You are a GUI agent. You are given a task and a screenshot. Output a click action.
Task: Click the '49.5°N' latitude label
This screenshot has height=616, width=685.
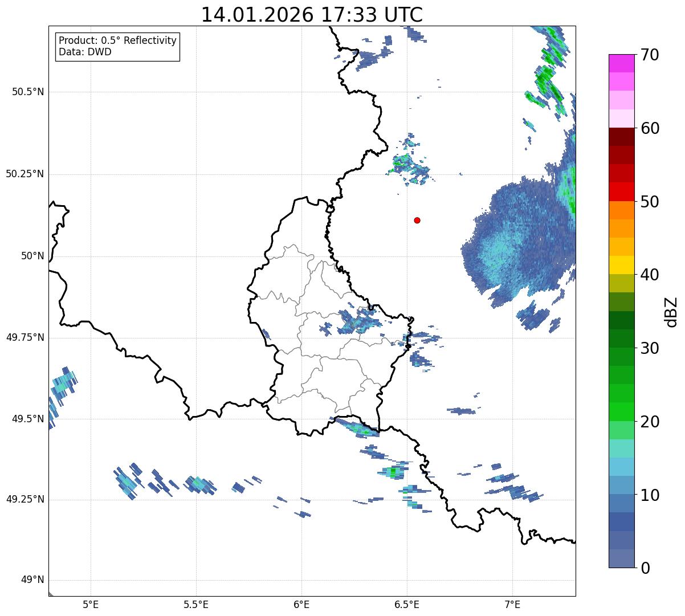(x=28, y=419)
